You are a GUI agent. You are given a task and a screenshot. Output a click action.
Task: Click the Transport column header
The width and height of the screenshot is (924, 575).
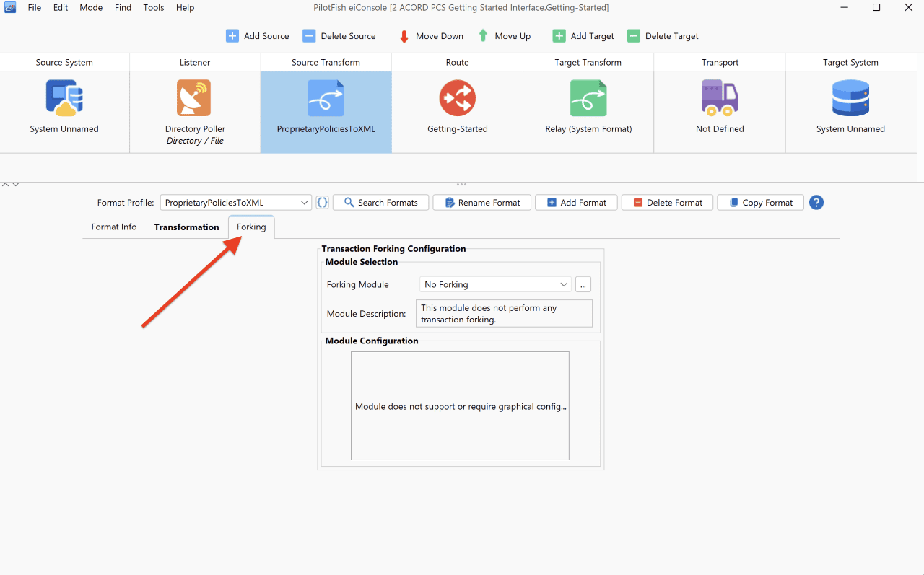(720, 62)
